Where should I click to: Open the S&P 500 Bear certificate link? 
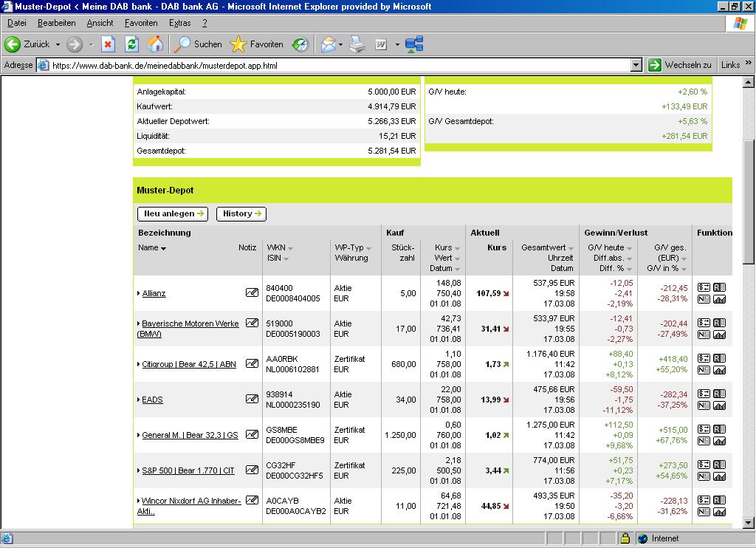pos(188,470)
